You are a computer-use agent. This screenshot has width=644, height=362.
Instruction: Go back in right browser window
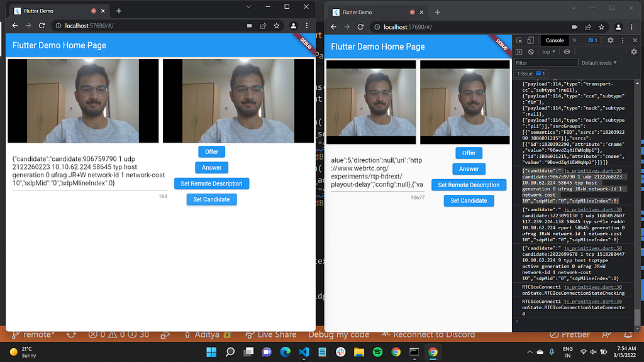pos(333,27)
